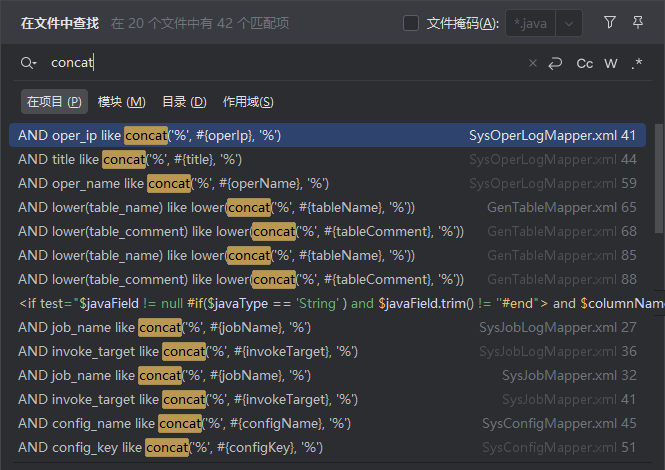
Task: Select result 'AND title like concat'
Action: 327,159
